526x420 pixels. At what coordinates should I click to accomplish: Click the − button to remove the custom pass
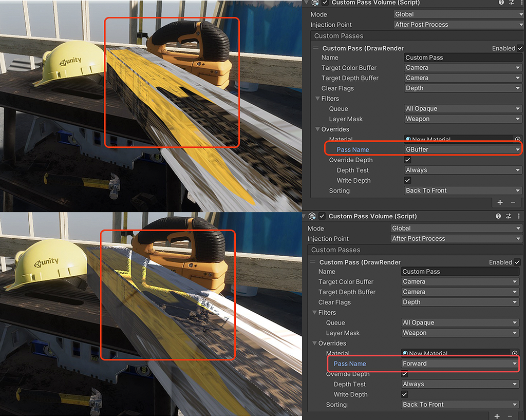click(514, 202)
